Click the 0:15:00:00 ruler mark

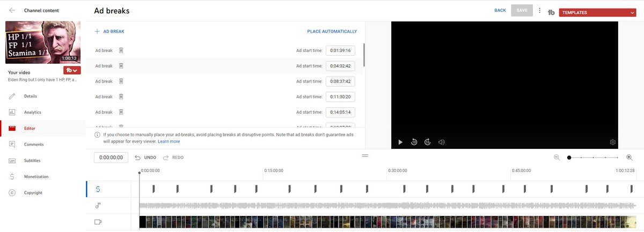point(274,171)
